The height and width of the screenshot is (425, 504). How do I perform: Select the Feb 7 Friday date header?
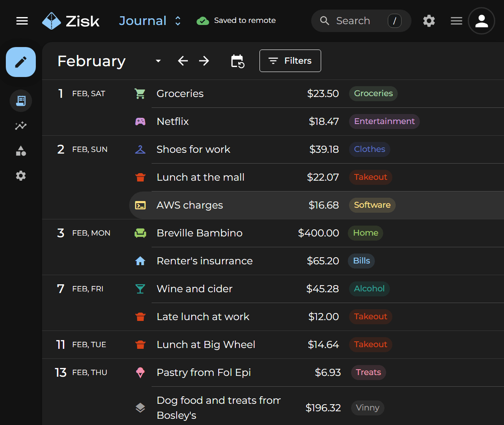pyautogui.click(x=80, y=289)
